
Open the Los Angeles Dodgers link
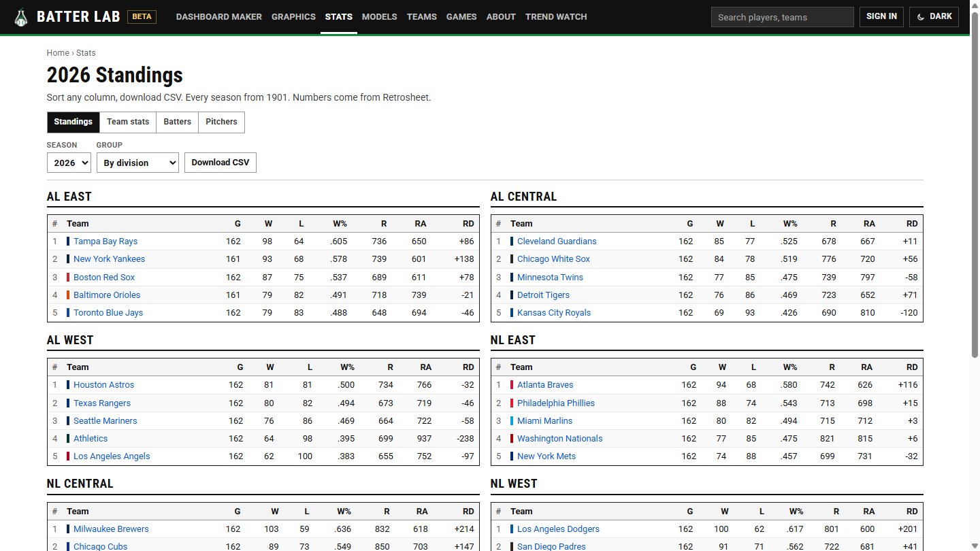pos(558,529)
